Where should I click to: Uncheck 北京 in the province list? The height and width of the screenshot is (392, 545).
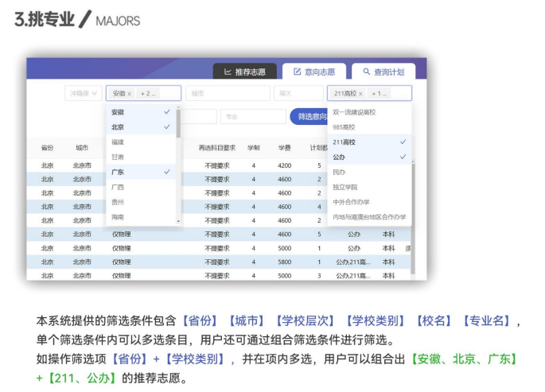click(166, 127)
